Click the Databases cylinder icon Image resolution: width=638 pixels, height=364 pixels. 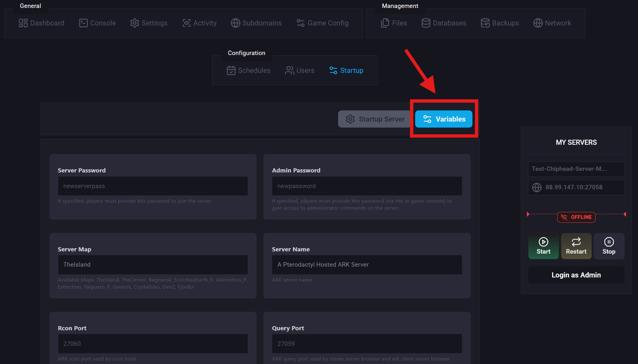(426, 23)
